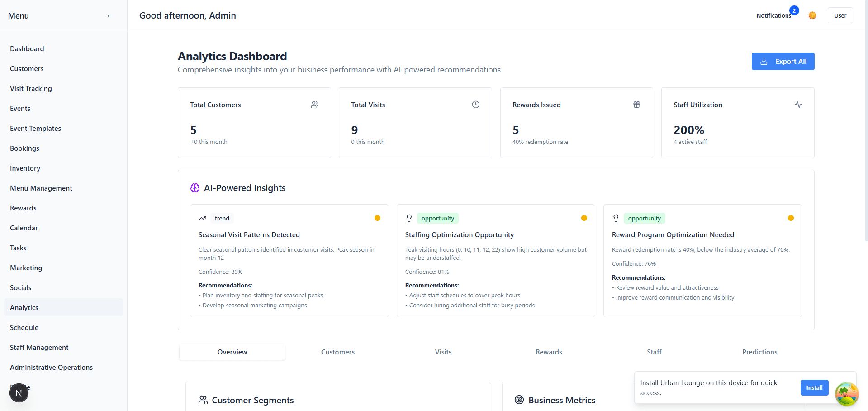Viewport: 868px width, 411px height.
Task: Click the Seasonal Visit Patterns Detected title
Action: pos(249,235)
